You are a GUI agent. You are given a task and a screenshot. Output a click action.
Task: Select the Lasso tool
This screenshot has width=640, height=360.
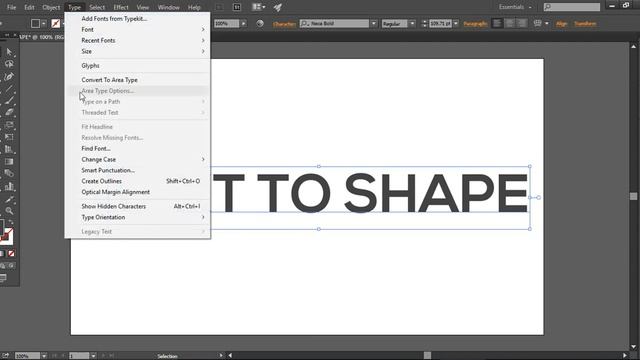coord(9,64)
